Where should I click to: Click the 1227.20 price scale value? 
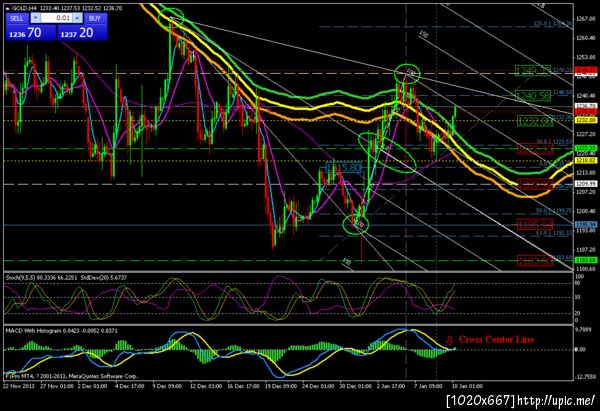(x=585, y=134)
